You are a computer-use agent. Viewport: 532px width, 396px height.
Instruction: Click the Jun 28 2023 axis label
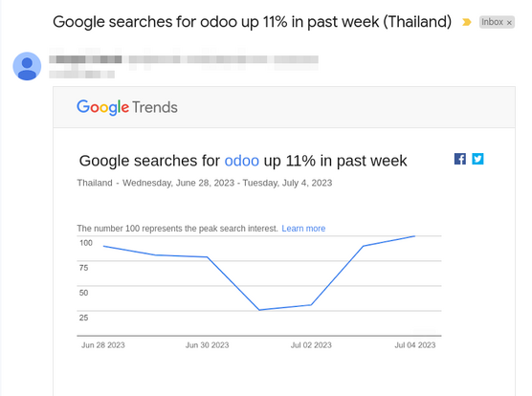coord(103,345)
